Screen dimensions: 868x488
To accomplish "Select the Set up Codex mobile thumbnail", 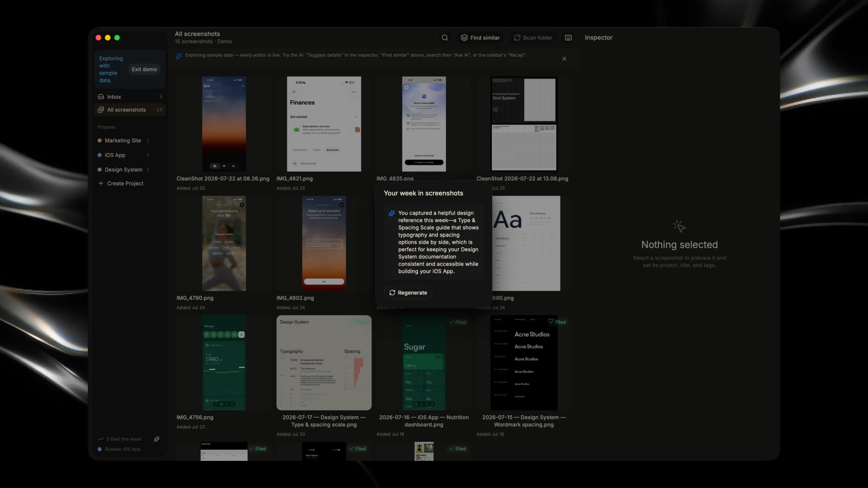I will (x=424, y=124).
